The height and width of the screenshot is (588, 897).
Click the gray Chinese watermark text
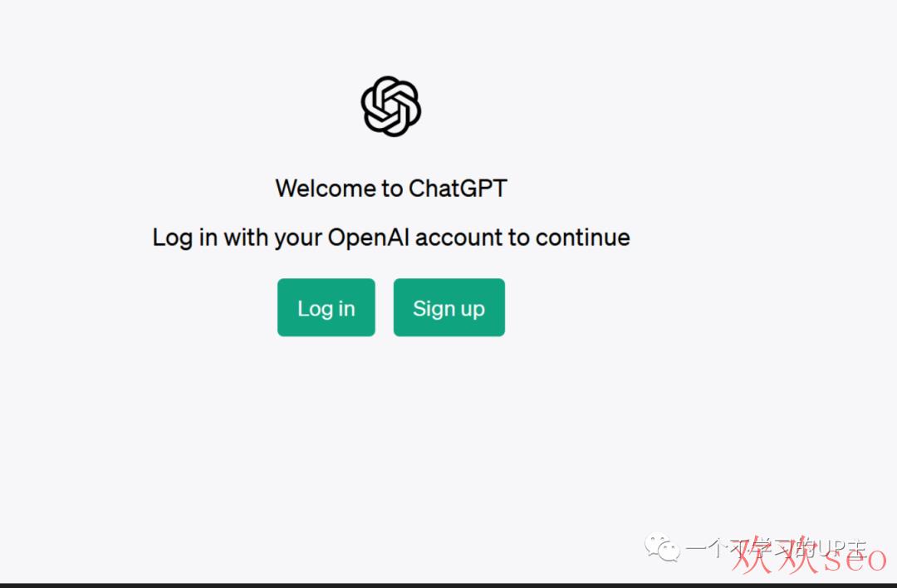tap(776, 549)
